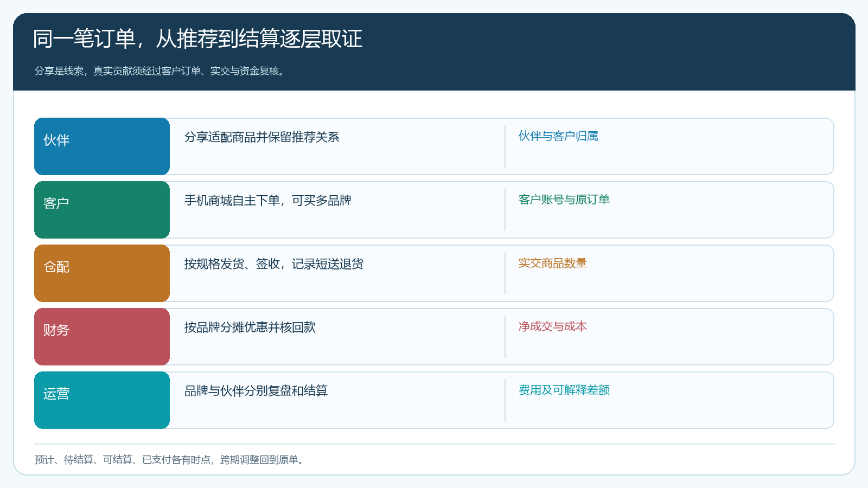Image resolution: width=868 pixels, height=488 pixels.
Task: Click the text 按规格发货、签收，记录短送退货
Action: coord(274,264)
